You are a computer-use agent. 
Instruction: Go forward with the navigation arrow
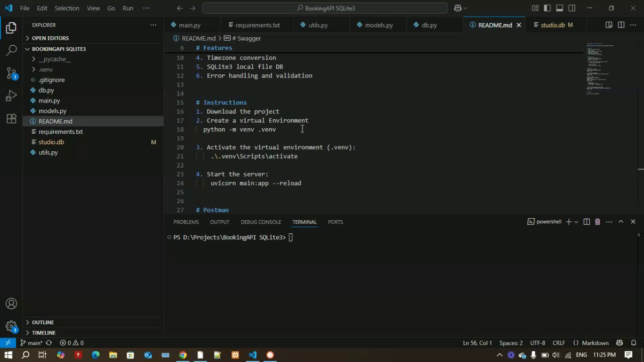[x=192, y=8]
